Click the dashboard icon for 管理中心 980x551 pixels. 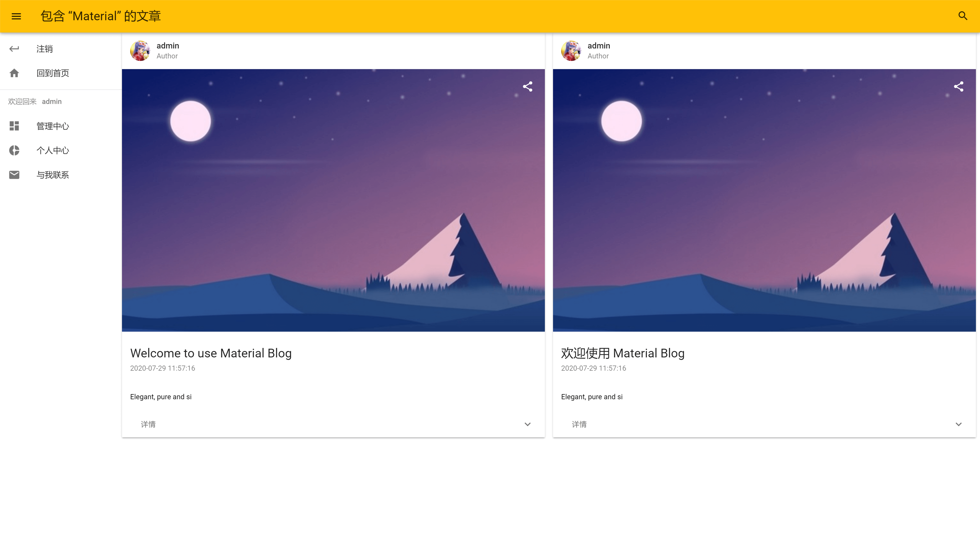click(14, 126)
